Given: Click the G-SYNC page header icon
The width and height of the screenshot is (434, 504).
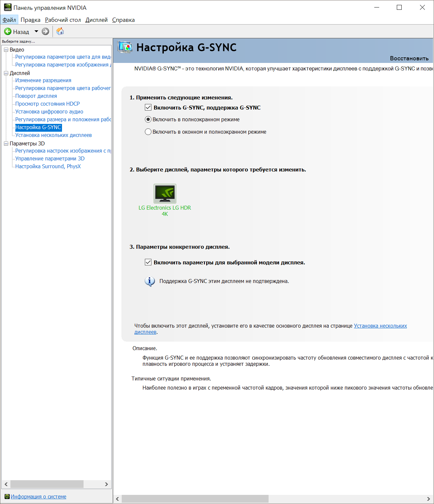Looking at the screenshot, I should pyautogui.click(x=125, y=48).
